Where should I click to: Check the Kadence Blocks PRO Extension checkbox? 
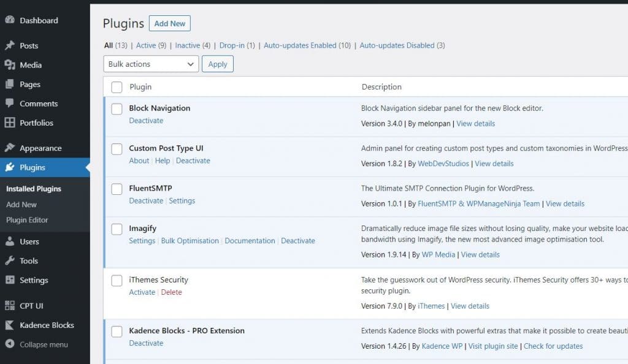click(117, 331)
